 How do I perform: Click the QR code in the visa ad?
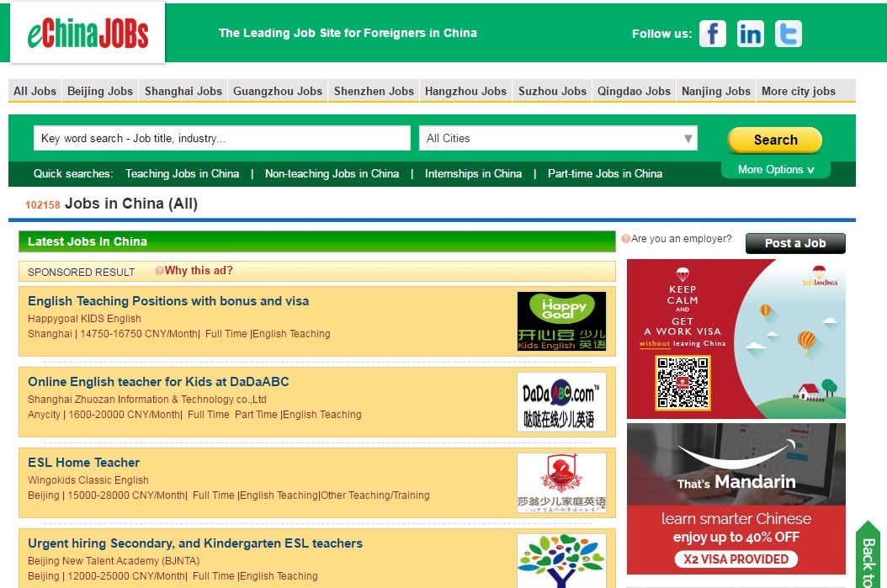pos(683,383)
